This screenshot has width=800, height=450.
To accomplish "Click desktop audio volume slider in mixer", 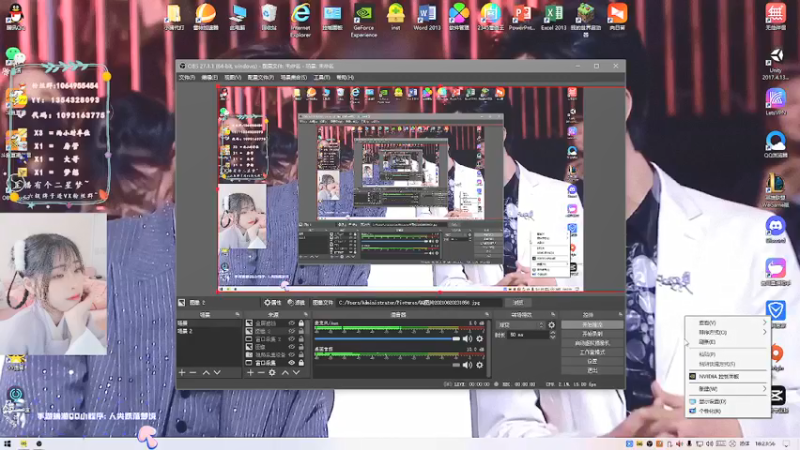I will (x=387, y=365).
